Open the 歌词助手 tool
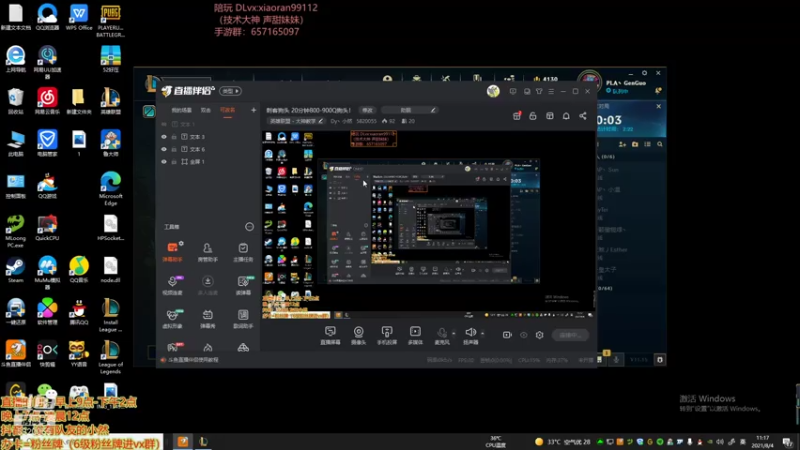The height and width of the screenshot is (450, 800). (243, 318)
